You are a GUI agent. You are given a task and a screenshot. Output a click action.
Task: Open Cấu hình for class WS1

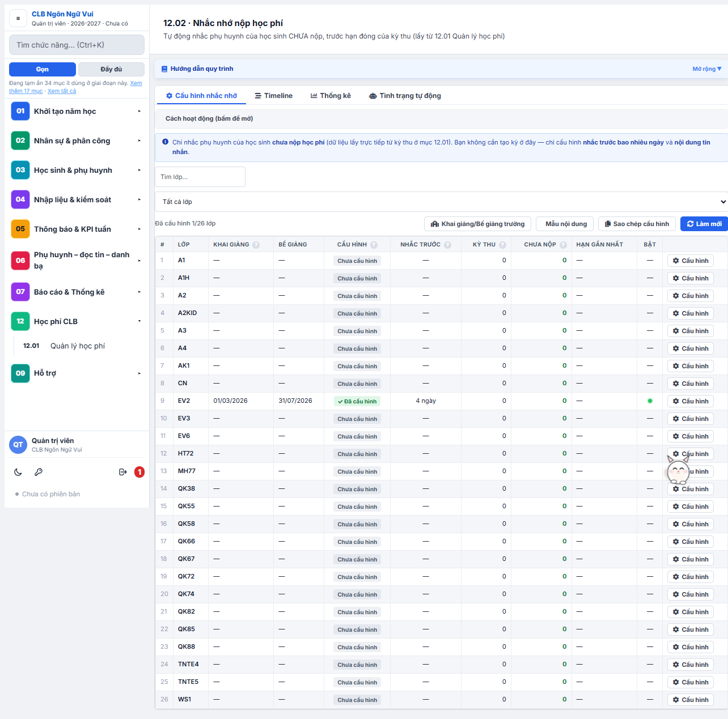pyautogui.click(x=691, y=700)
